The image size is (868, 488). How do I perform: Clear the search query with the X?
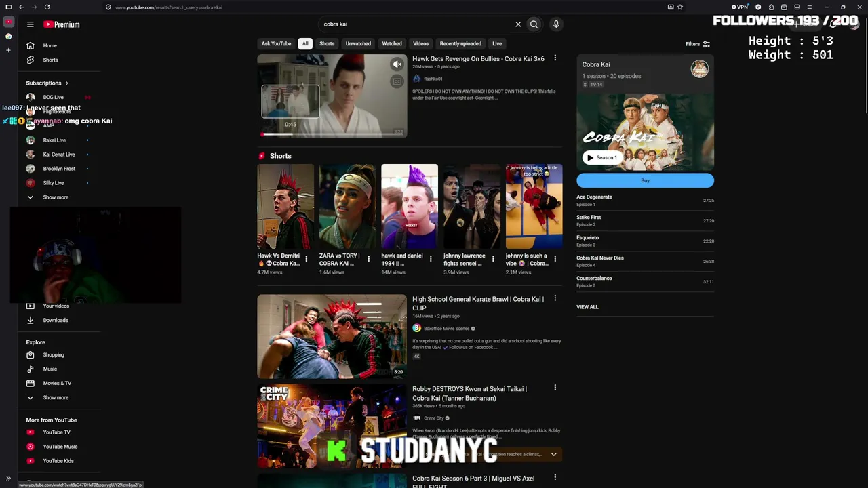(518, 24)
